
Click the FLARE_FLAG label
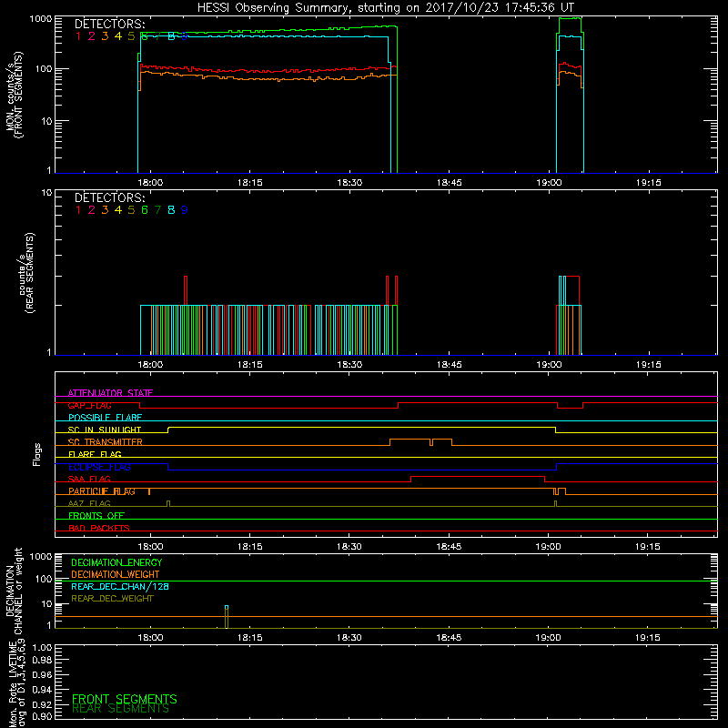[x=95, y=454]
